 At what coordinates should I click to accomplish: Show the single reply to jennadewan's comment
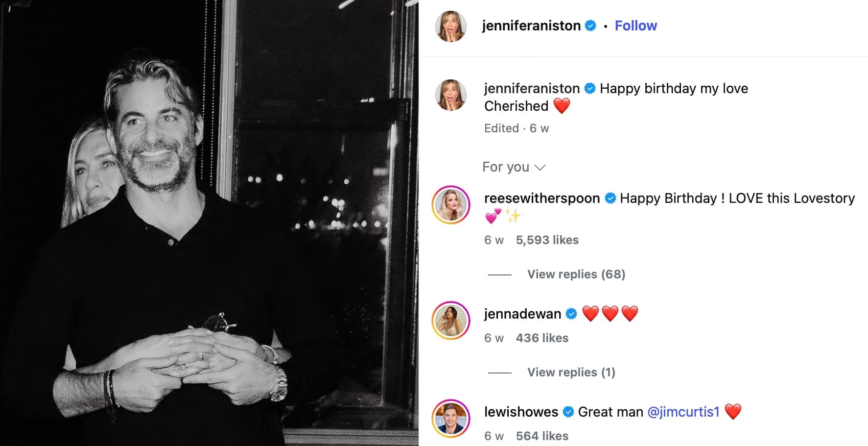click(570, 372)
